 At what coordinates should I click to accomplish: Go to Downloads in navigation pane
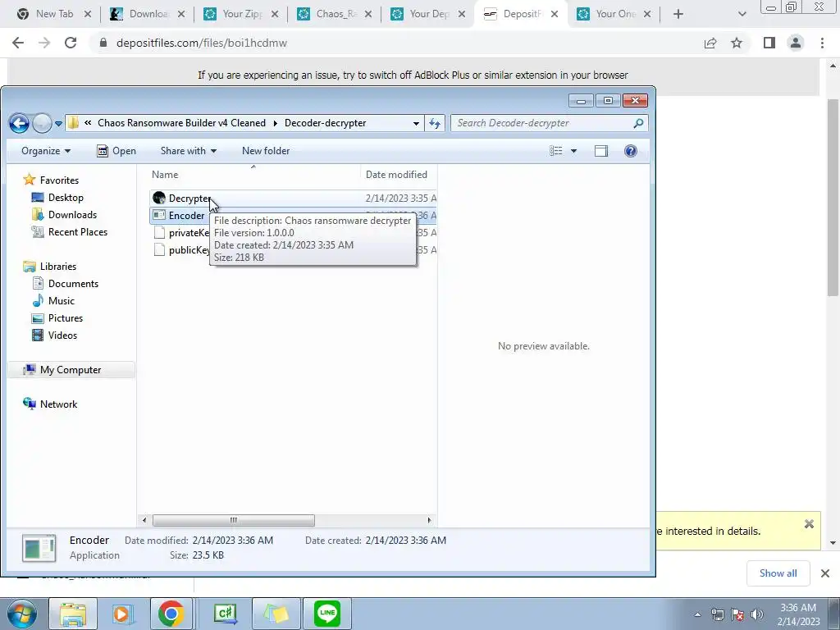72,215
